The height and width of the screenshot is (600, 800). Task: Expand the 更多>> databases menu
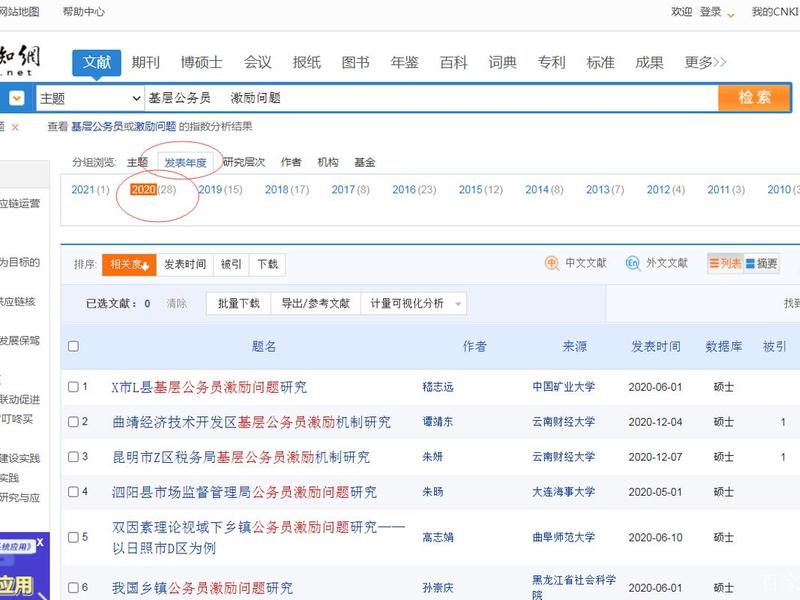point(705,62)
